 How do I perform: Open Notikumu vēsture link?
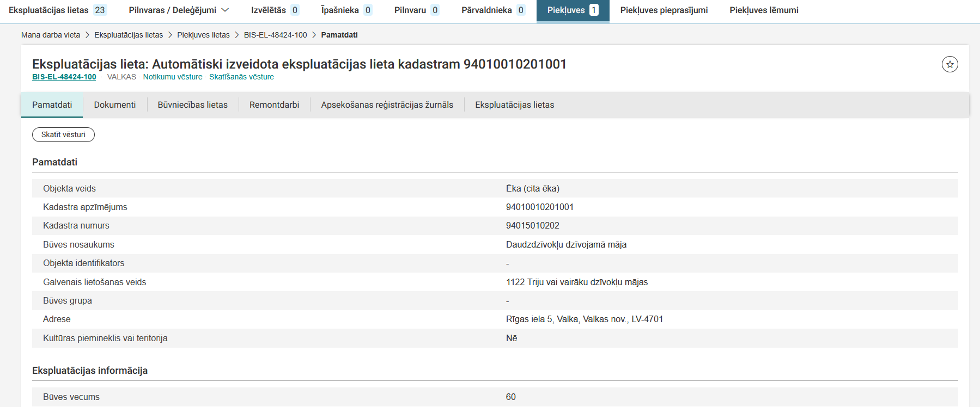click(x=172, y=77)
